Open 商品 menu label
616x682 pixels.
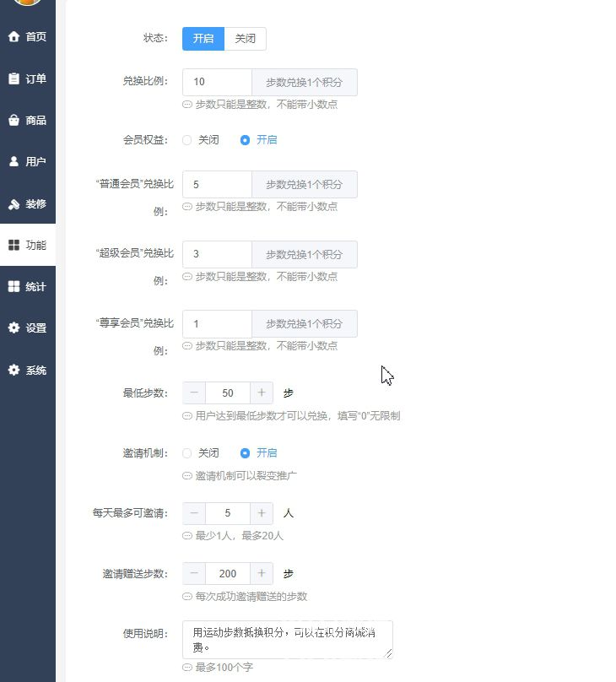click(x=36, y=120)
